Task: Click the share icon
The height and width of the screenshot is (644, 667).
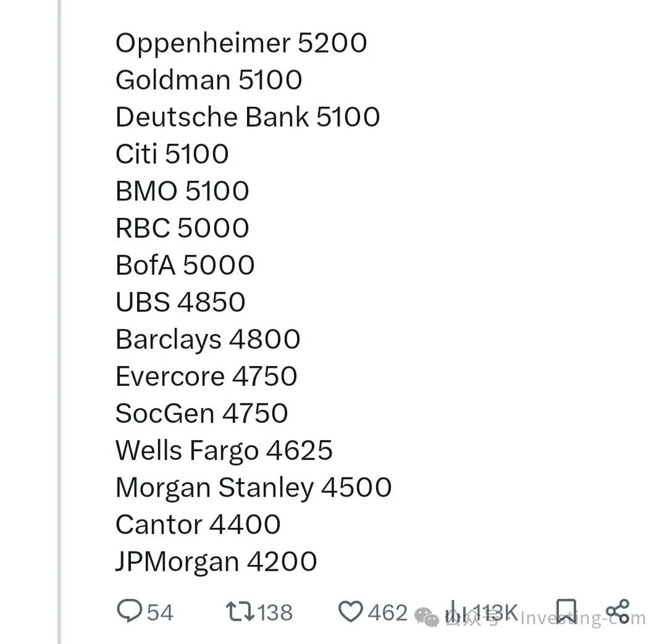Action: pos(617,611)
